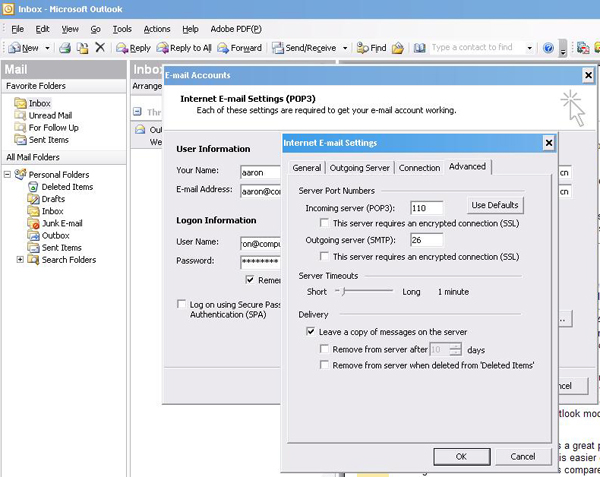Click the Password input field
Viewport: 600px width, 477px height.
[x=261, y=262]
